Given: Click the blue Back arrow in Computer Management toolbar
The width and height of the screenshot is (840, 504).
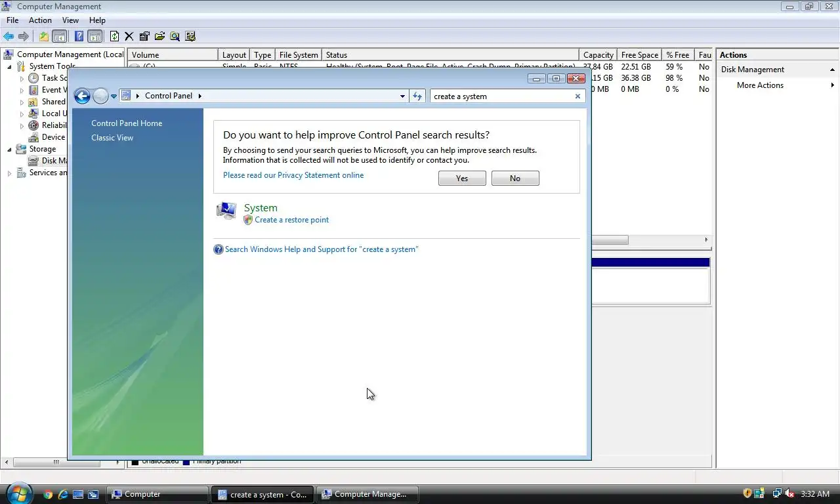Looking at the screenshot, I should [x=9, y=36].
